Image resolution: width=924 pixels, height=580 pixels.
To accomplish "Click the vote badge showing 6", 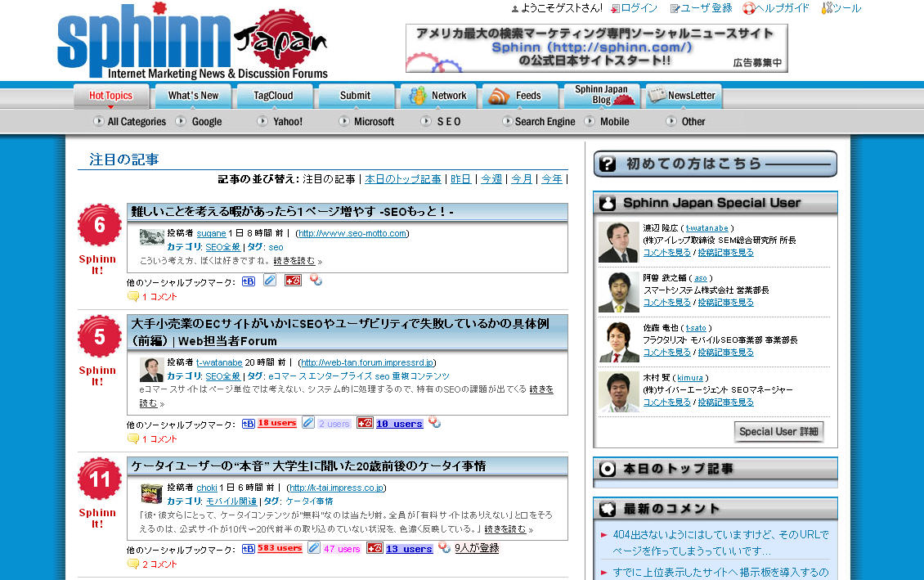I will pos(100,225).
